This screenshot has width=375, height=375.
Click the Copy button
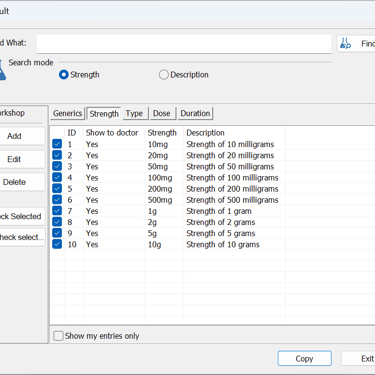[x=304, y=359]
